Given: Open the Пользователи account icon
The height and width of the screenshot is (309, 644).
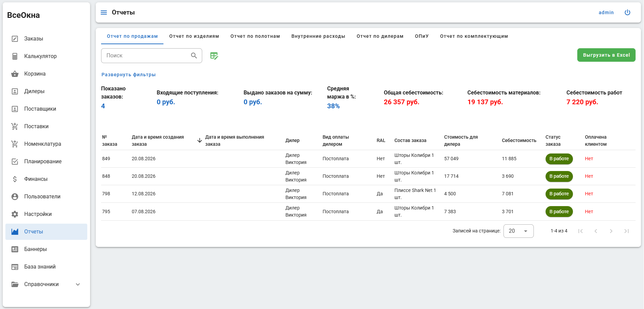Looking at the screenshot, I should pyautogui.click(x=15, y=197).
